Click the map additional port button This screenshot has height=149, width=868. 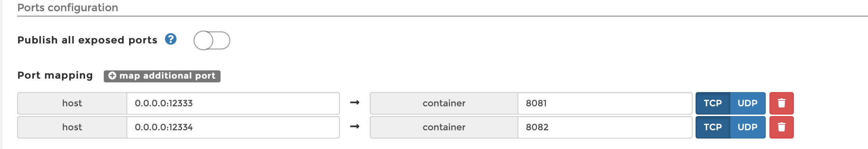(x=162, y=76)
